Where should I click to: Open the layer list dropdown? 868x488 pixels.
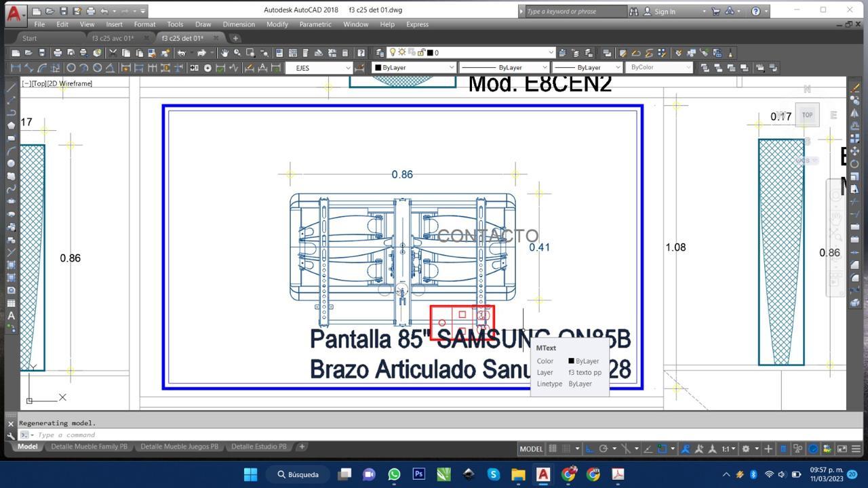click(551, 53)
